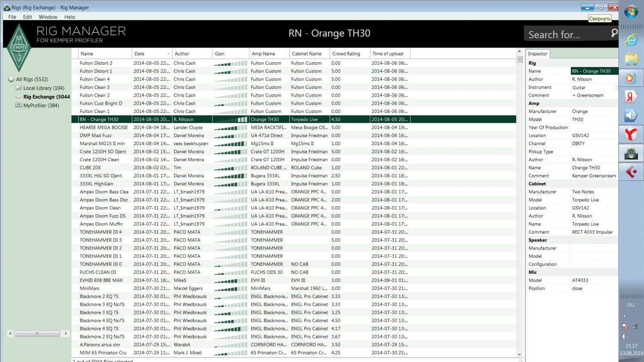
Task: Click the Rig Exchange cloud icon
Action: pyautogui.click(x=18, y=97)
